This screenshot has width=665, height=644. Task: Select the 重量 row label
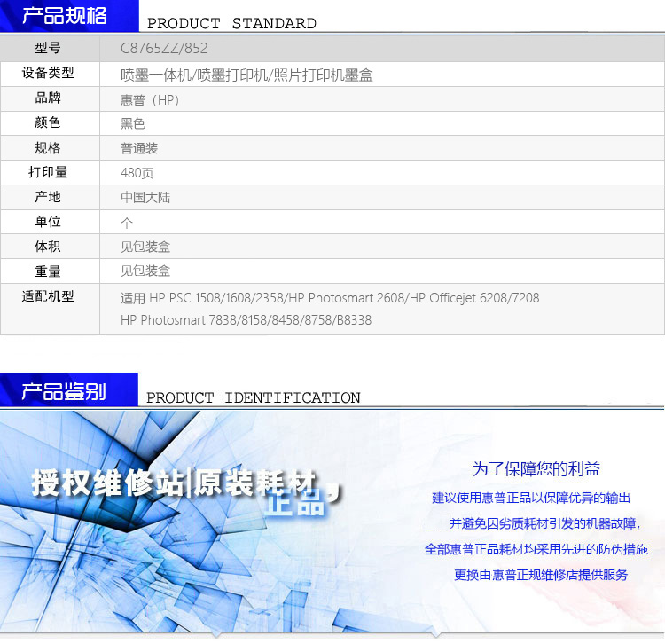tap(48, 271)
